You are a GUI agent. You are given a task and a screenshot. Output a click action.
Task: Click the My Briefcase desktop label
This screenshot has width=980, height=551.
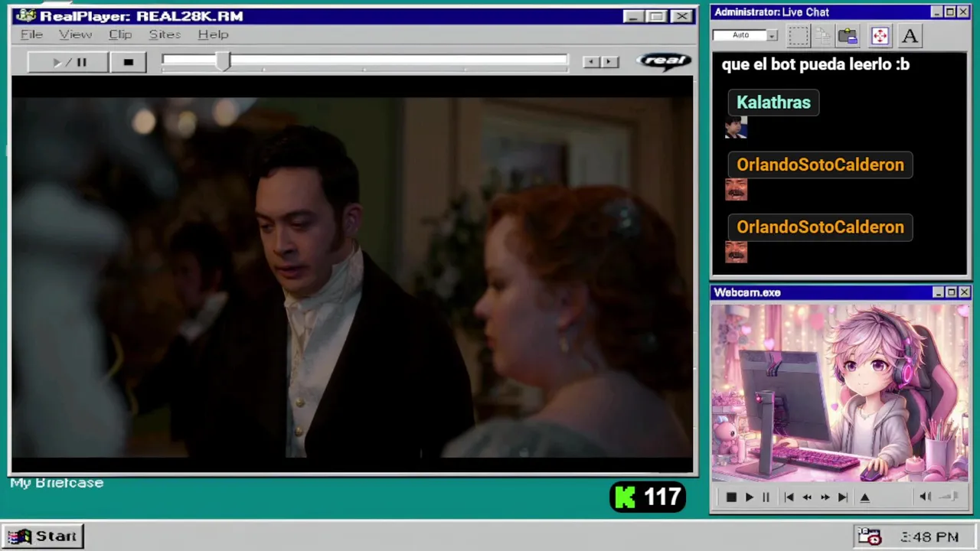pyautogui.click(x=57, y=483)
